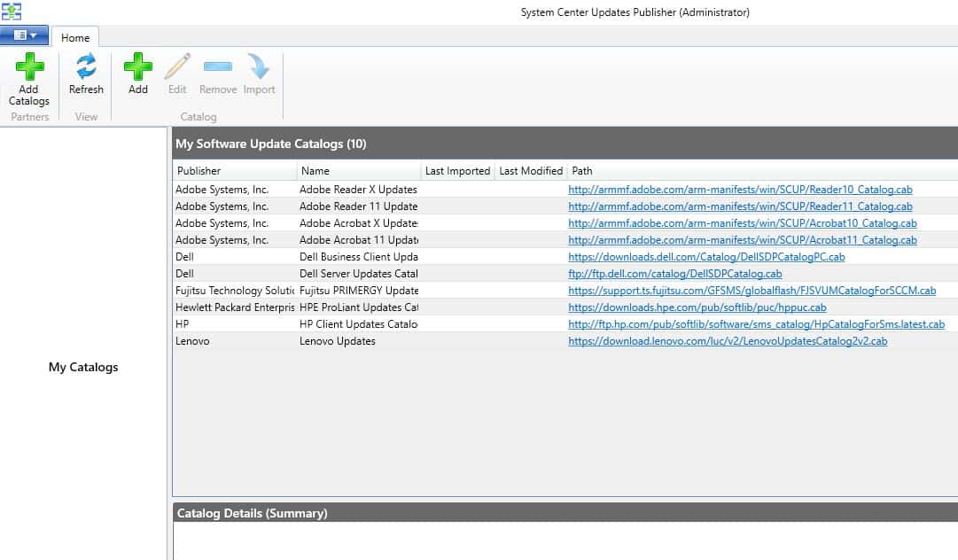This screenshot has width=958, height=560.
Task: Click the Fujitsu Technology Solutions publisher cell
Action: click(235, 291)
